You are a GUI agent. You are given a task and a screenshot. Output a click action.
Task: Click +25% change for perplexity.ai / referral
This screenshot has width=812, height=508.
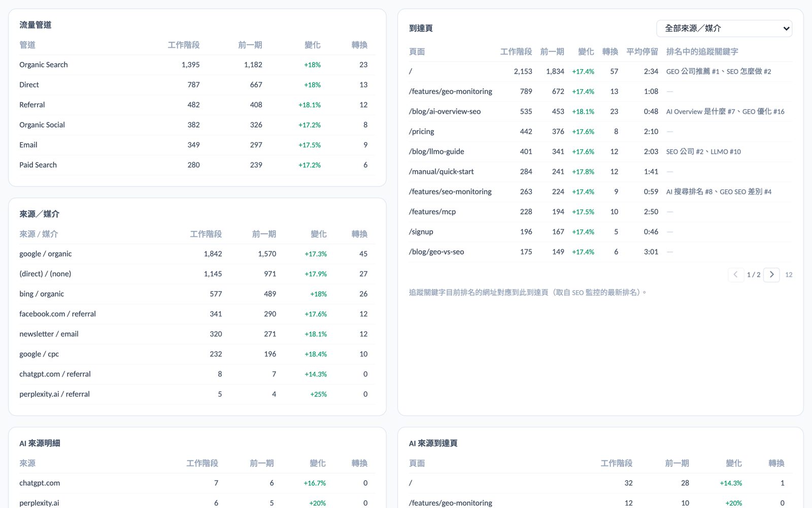(318, 394)
